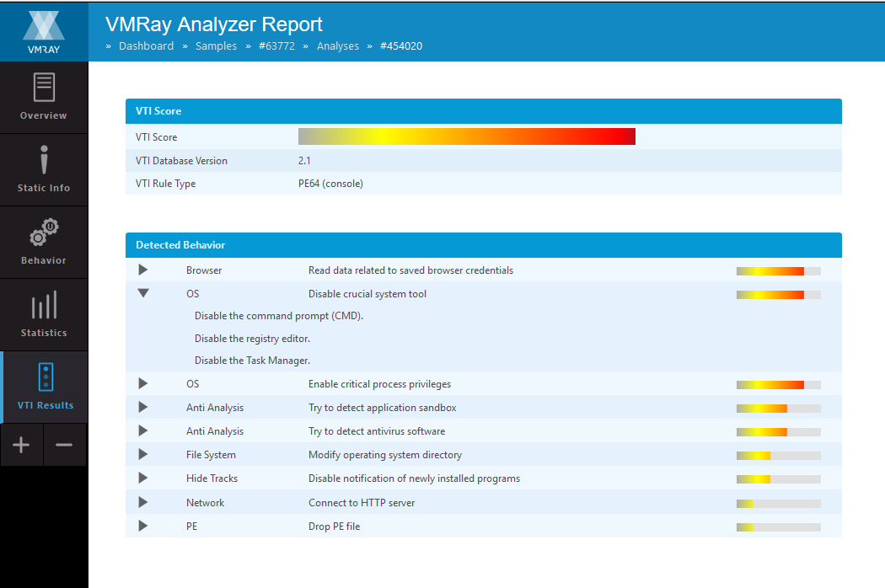Click the 'File System' category label

click(211, 455)
